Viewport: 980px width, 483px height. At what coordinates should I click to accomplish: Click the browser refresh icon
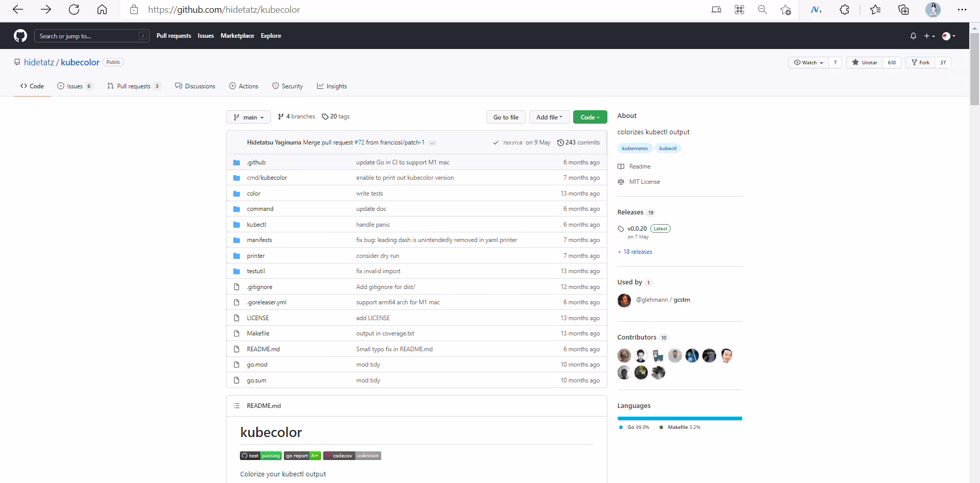[x=74, y=9]
